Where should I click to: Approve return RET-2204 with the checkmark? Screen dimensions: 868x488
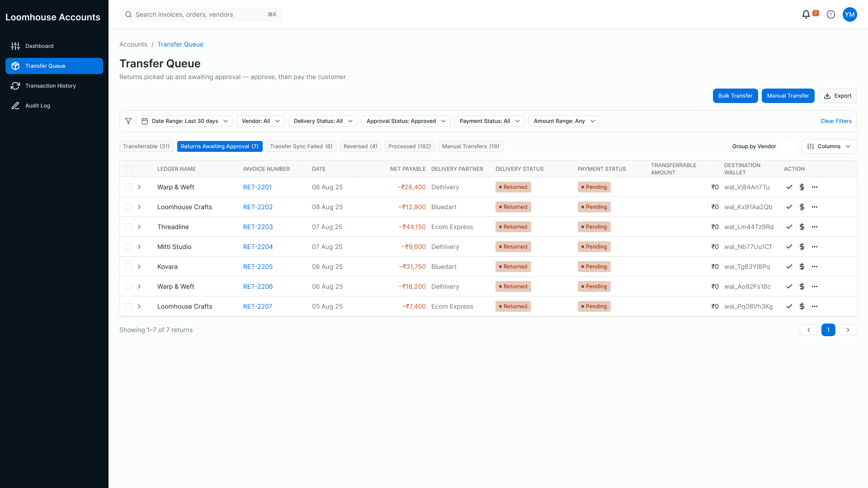pyautogui.click(x=789, y=247)
